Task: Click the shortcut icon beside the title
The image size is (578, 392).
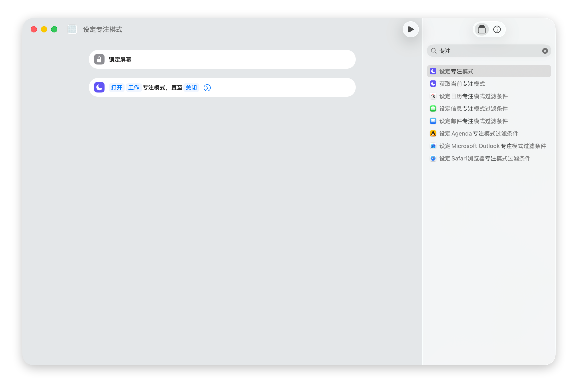Action: coord(72,30)
